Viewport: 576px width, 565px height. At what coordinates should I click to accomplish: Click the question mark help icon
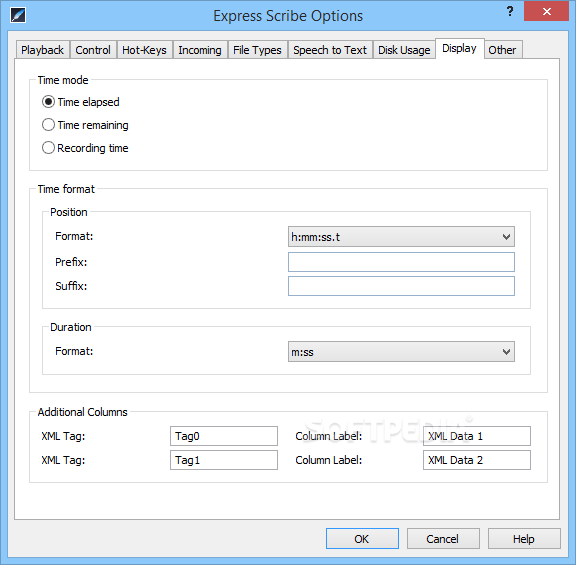510,12
